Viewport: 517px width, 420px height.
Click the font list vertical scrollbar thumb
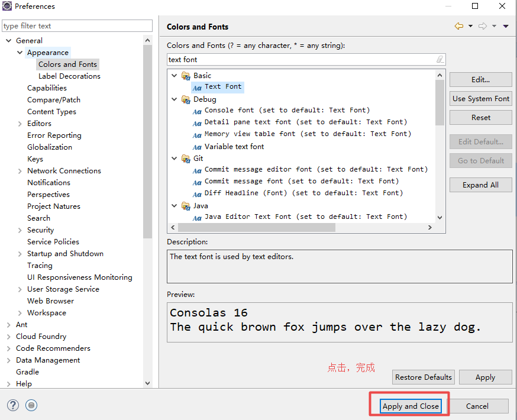(440, 102)
